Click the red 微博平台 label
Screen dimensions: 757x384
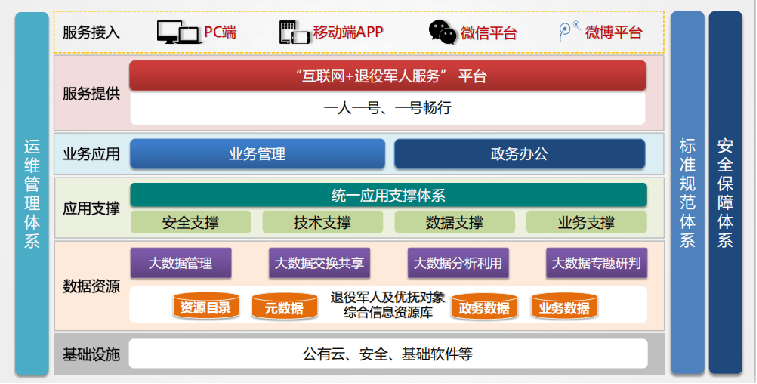tap(614, 32)
